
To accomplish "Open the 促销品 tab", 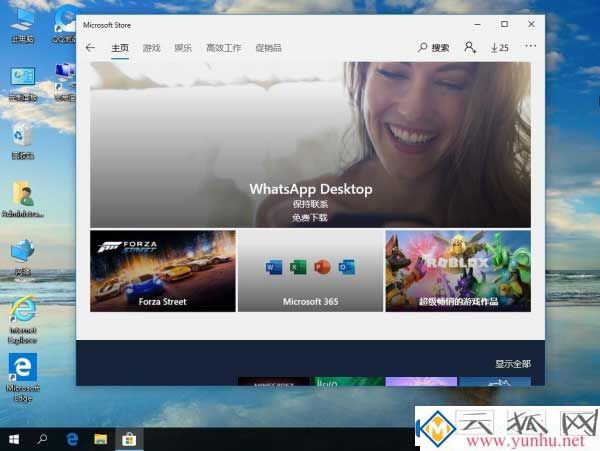I will click(268, 48).
